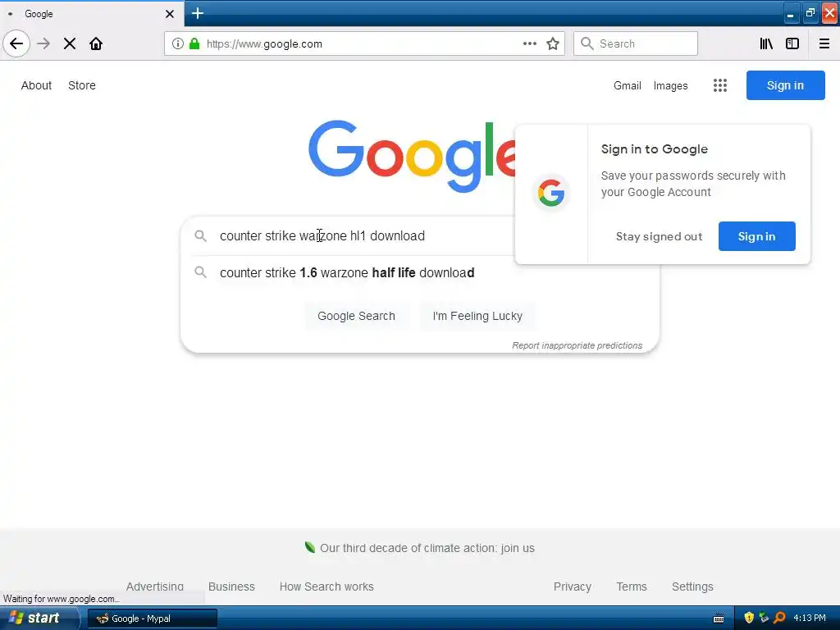Click the Google logo

click(x=412, y=155)
